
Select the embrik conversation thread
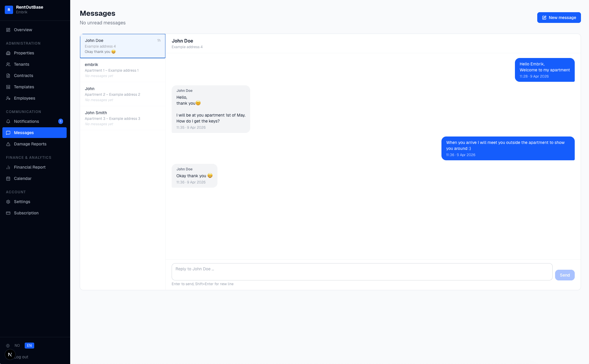click(x=123, y=70)
